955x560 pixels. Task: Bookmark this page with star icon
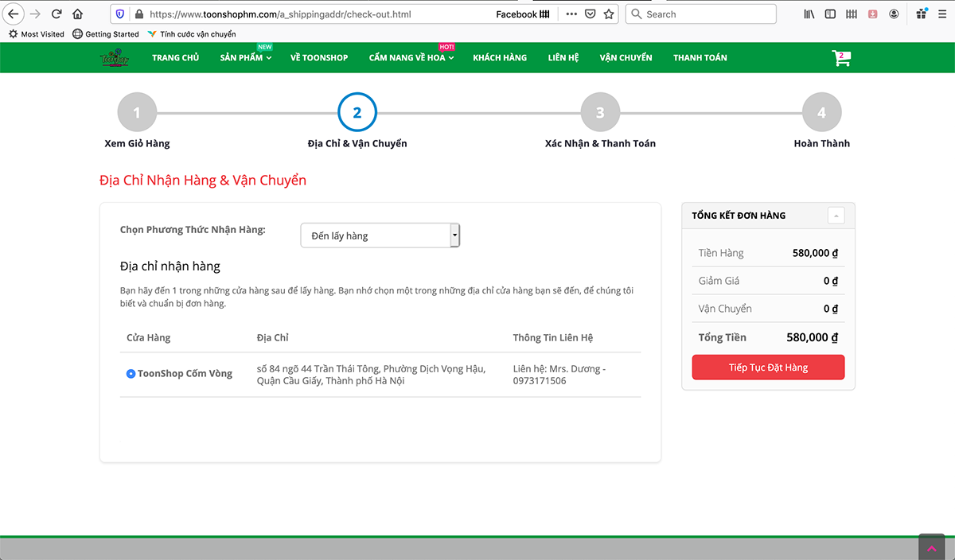[x=609, y=14]
